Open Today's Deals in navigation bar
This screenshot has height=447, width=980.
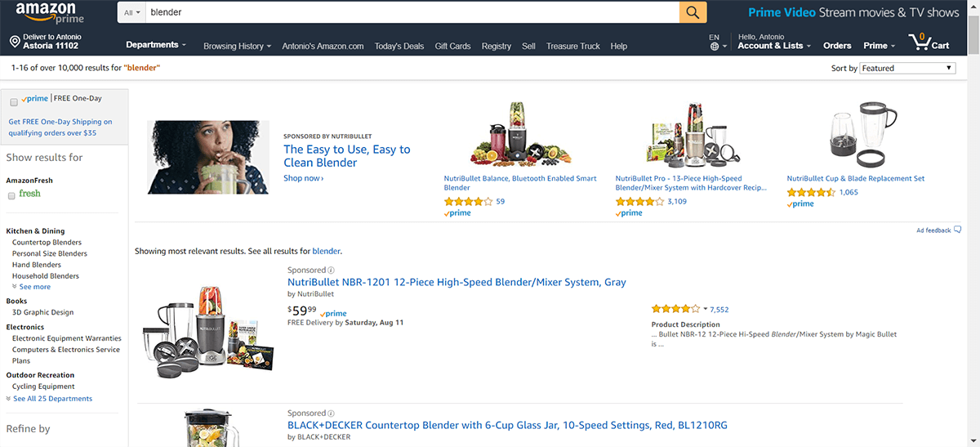[399, 46]
